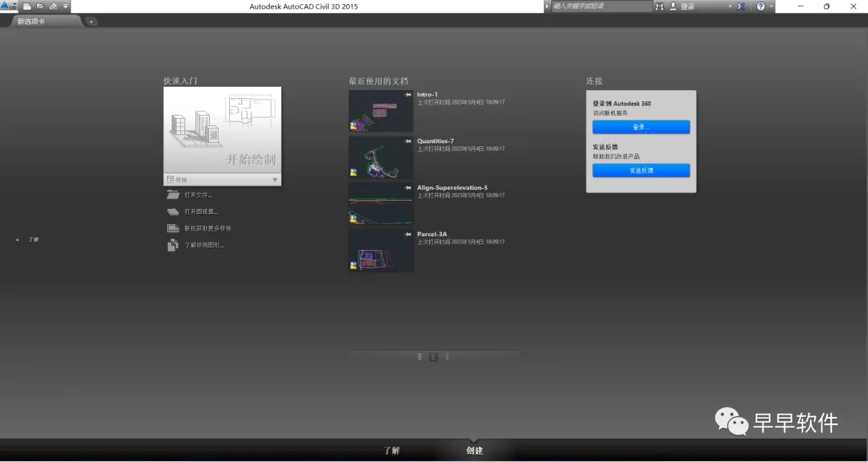This screenshot has width=868, height=462.
Task: Expand the help dropdown arrow
Action: pos(771,6)
